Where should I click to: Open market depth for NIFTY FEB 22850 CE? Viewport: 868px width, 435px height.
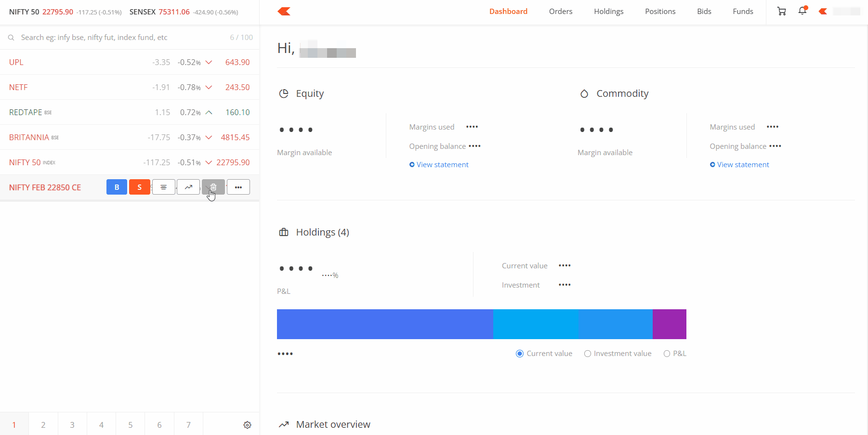[164, 187]
